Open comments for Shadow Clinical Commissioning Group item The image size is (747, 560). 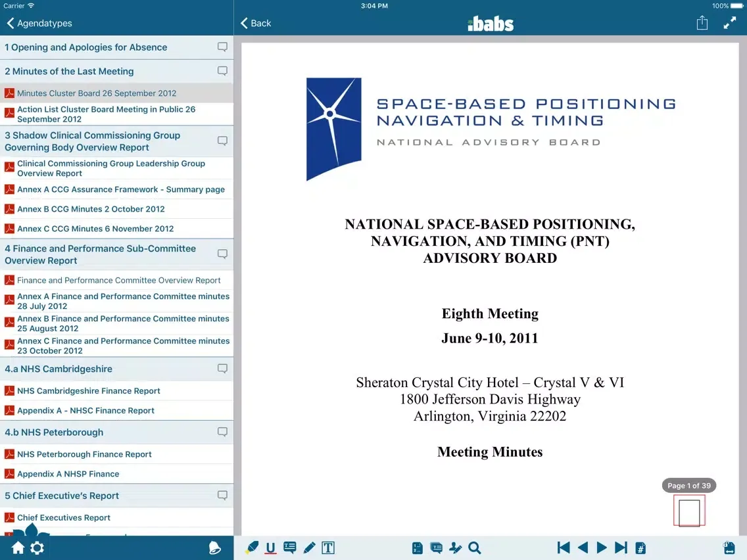(222, 141)
